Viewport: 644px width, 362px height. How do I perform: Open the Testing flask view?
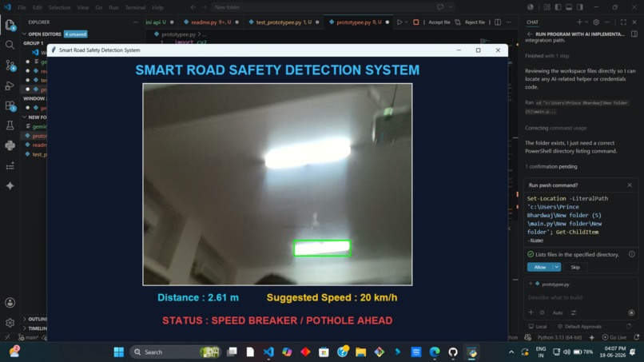pyautogui.click(x=10, y=125)
